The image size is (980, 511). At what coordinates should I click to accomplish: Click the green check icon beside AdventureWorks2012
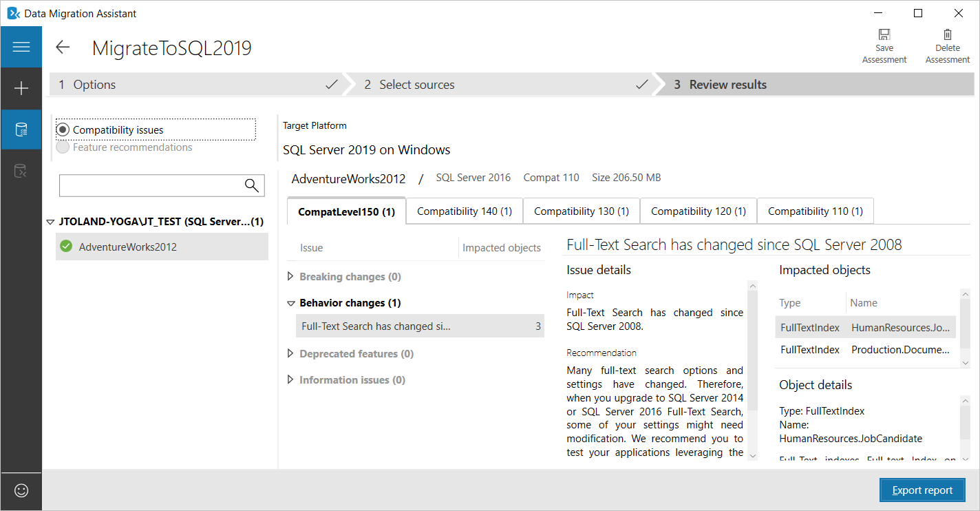(x=66, y=246)
